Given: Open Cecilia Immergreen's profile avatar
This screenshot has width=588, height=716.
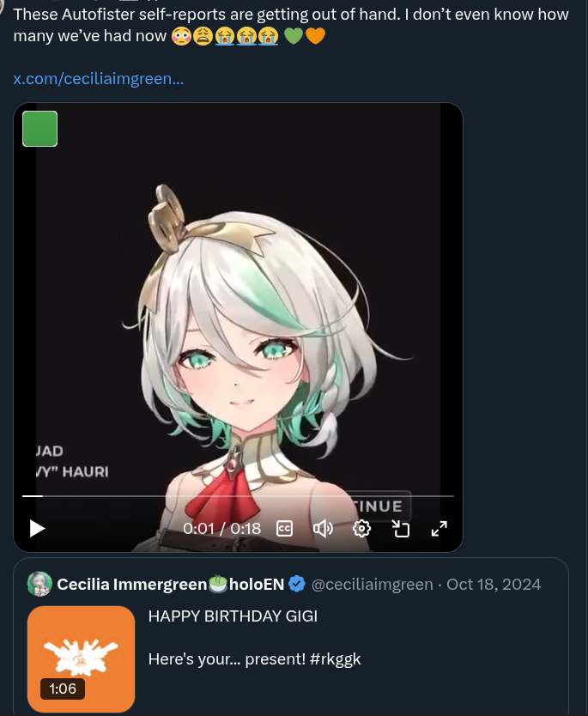Looking at the screenshot, I should coord(39,584).
